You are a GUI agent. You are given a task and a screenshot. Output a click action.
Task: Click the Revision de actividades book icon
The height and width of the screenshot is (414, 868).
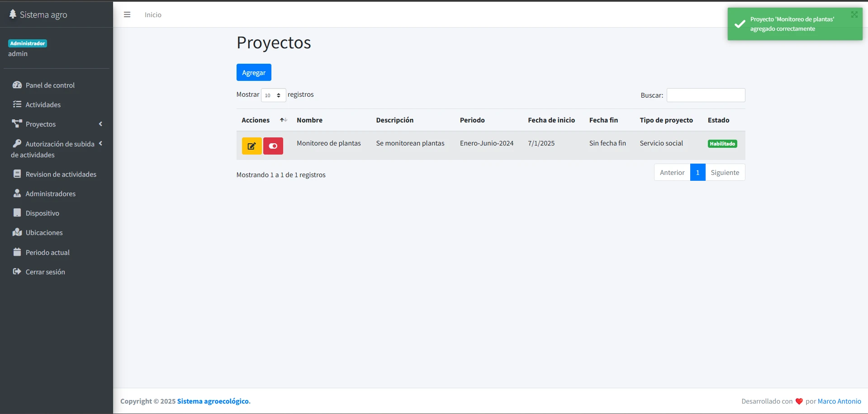coord(17,174)
